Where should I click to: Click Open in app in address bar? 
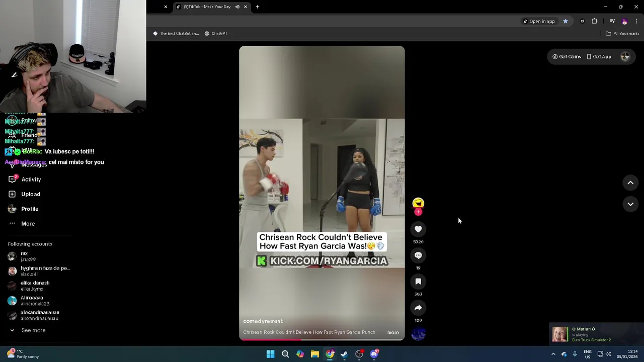(538, 21)
